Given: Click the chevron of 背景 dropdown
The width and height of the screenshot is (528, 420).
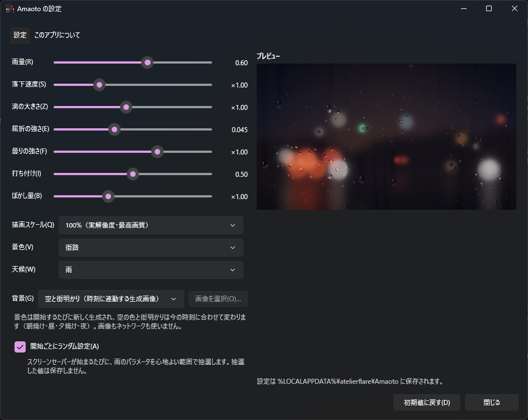Looking at the screenshot, I should coord(174,299).
